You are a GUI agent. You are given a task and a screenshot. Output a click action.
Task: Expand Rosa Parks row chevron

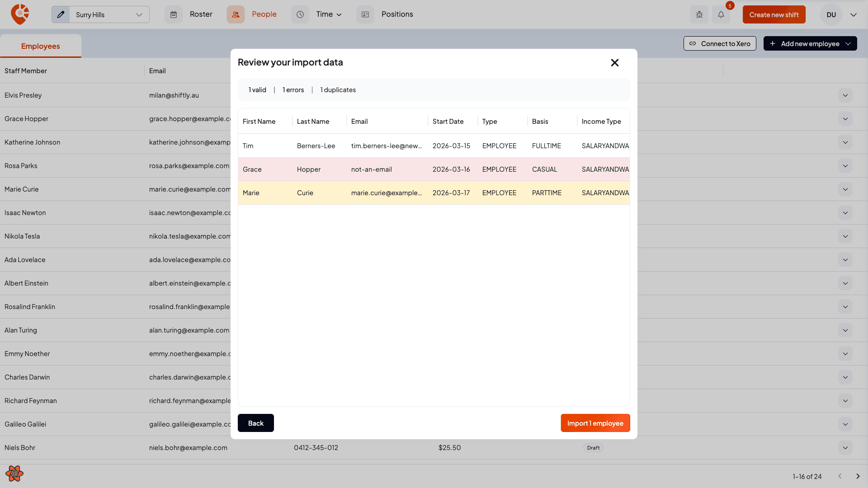point(845,166)
